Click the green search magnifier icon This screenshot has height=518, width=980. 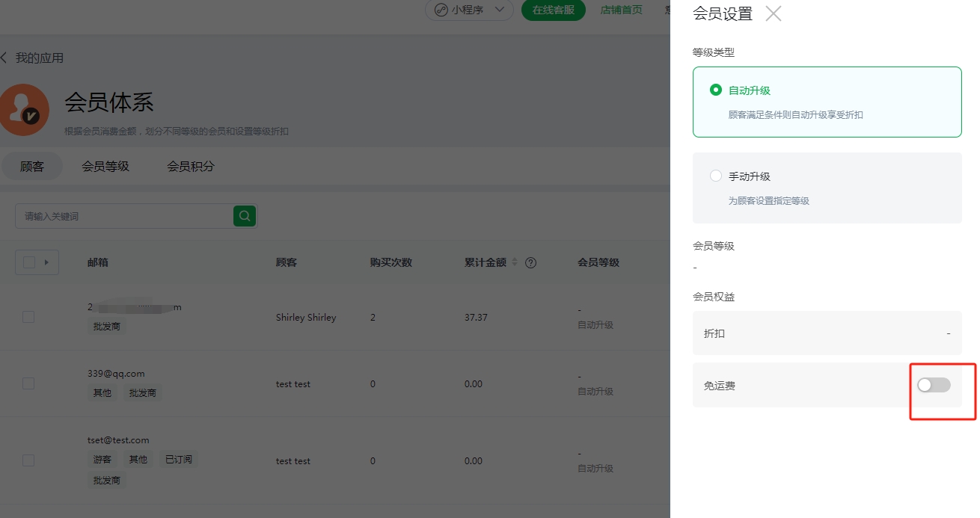(245, 216)
